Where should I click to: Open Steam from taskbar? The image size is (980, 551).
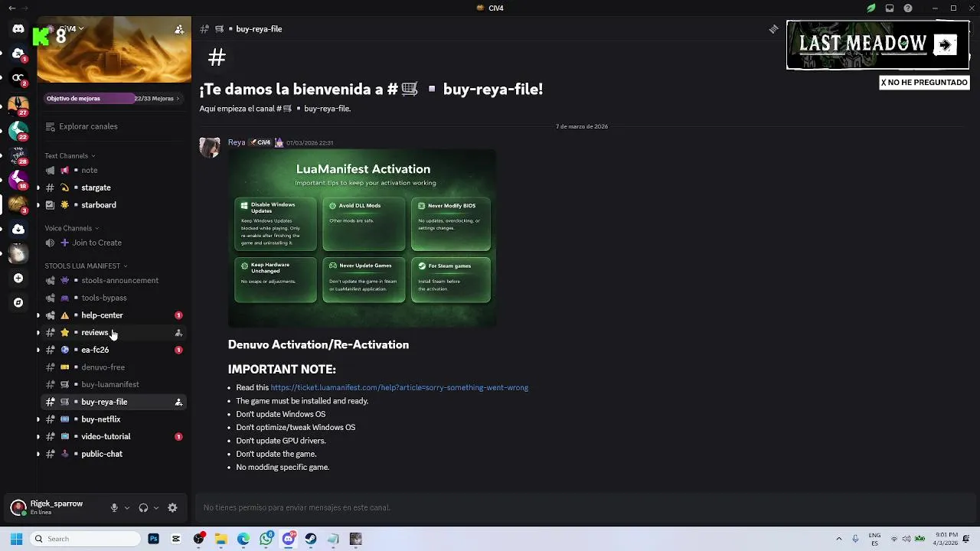pyautogui.click(x=311, y=539)
